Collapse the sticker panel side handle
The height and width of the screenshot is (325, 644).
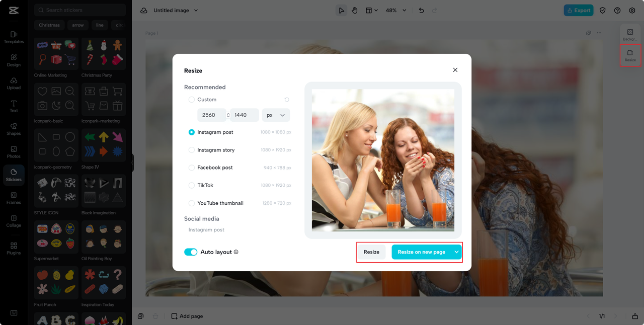tap(132, 163)
